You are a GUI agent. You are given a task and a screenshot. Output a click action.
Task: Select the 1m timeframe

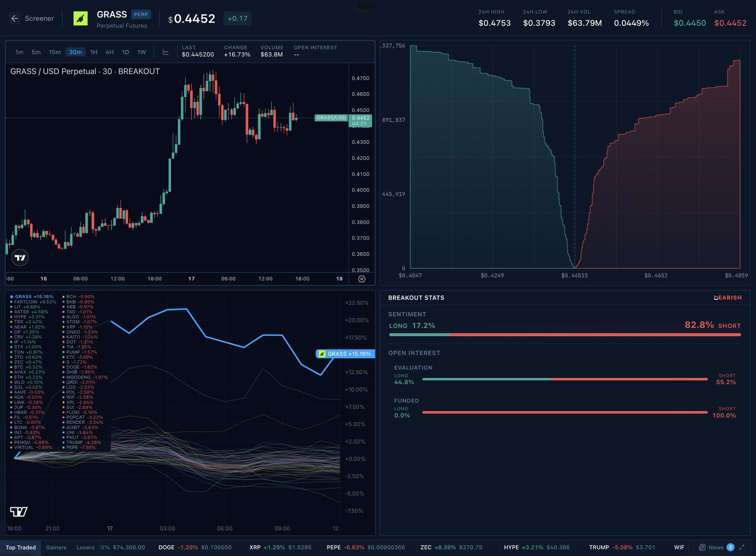[19, 52]
